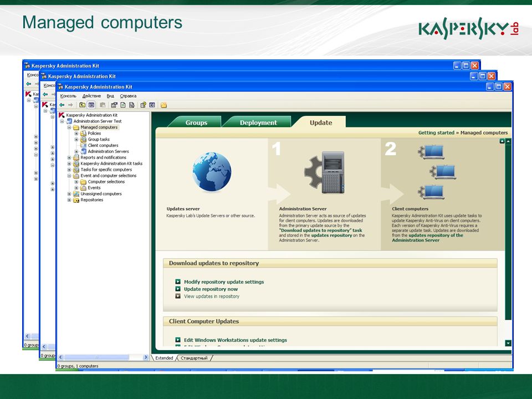Select the Managed computers tree item

[x=99, y=127]
